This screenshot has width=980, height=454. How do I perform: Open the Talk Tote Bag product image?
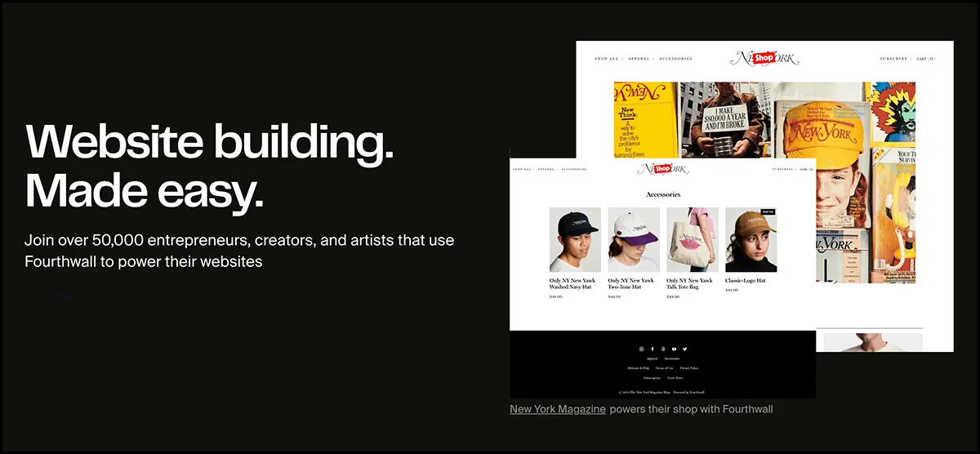[x=693, y=239]
